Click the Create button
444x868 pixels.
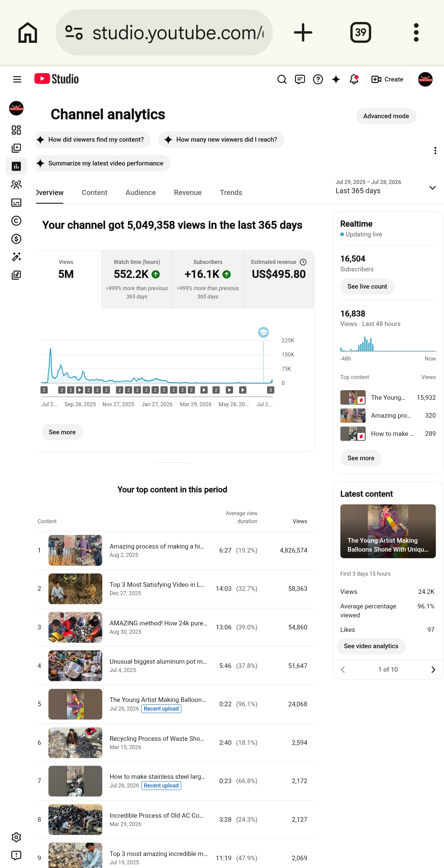click(388, 79)
